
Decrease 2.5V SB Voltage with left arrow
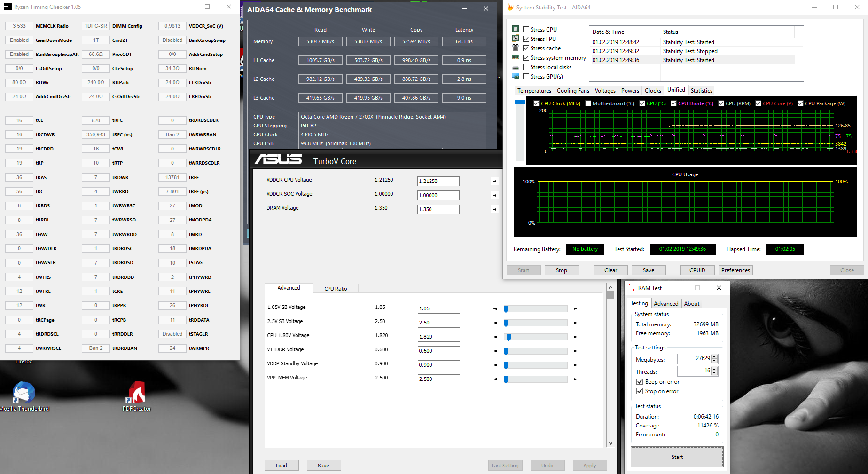(495, 323)
